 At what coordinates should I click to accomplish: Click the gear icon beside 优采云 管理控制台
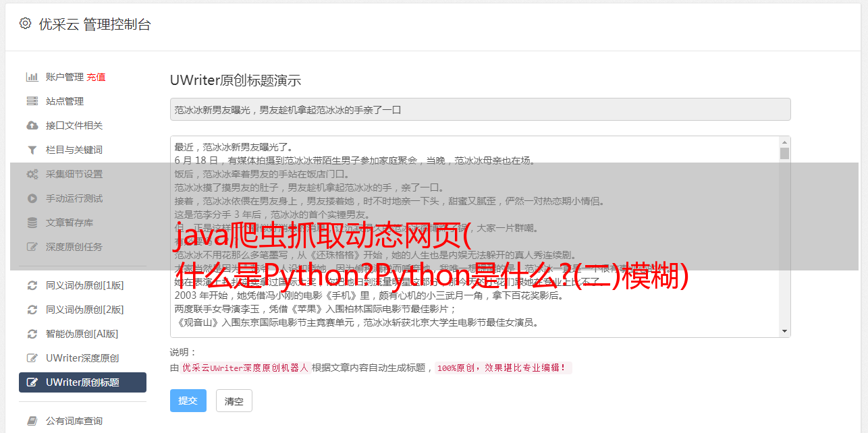tap(25, 24)
